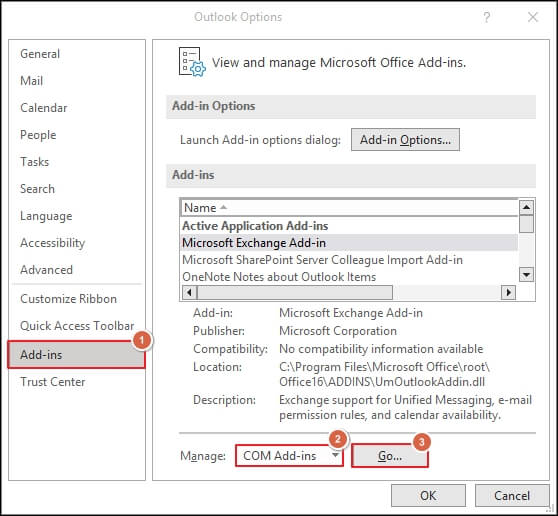Screen dimensions: 558x516
Task: Select the Mail options category
Action: [31, 81]
